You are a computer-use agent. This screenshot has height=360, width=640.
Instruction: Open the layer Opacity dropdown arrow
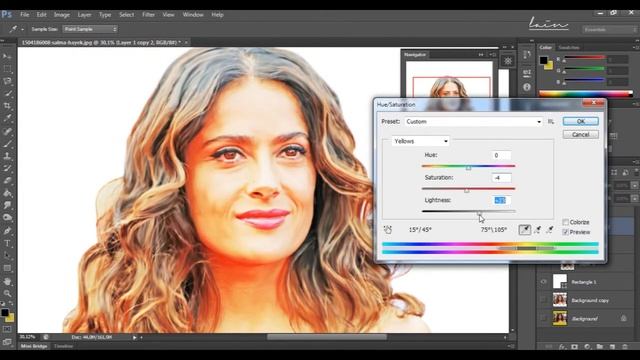634,185
